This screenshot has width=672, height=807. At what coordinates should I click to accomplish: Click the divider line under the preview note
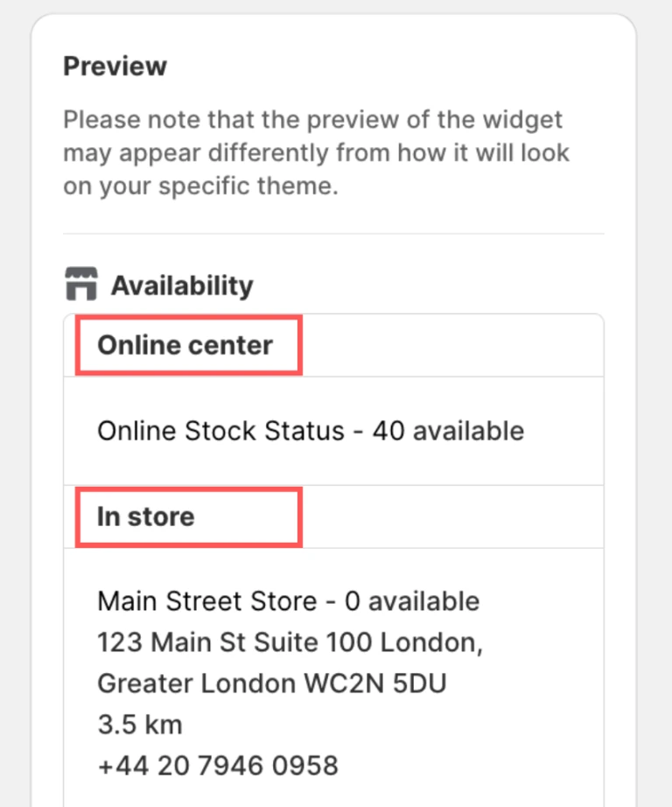(333, 234)
